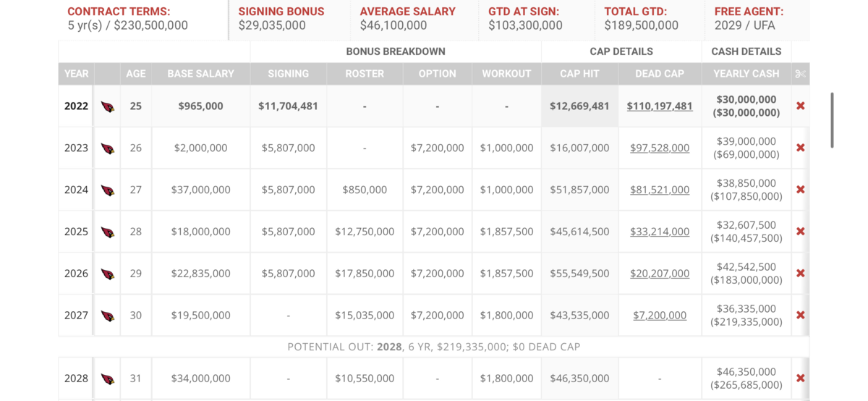Click the CAP HIT column header
The height and width of the screenshot is (401, 868).
[x=579, y=74]
